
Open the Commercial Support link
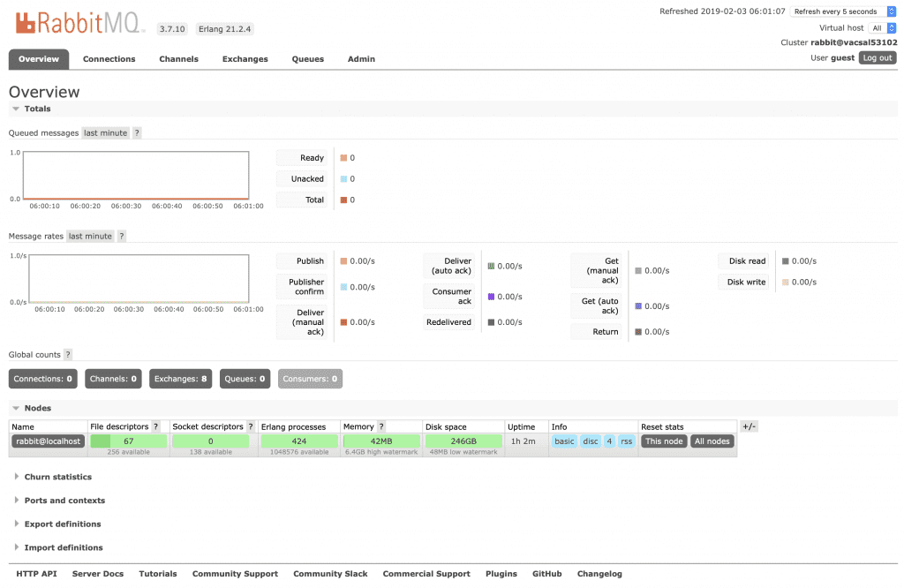tap(426, 574)
